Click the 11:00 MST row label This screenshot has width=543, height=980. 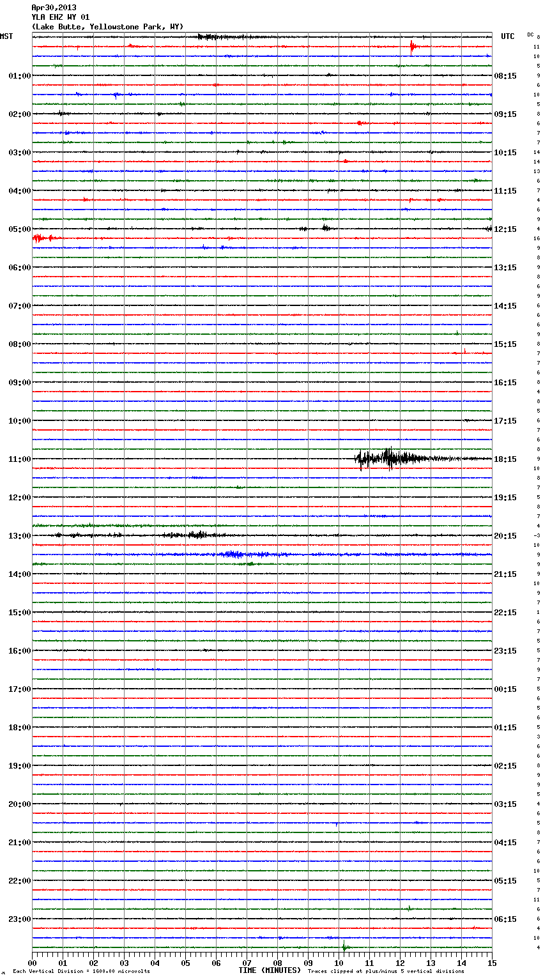pyautogui.click(x=20, y=459)
